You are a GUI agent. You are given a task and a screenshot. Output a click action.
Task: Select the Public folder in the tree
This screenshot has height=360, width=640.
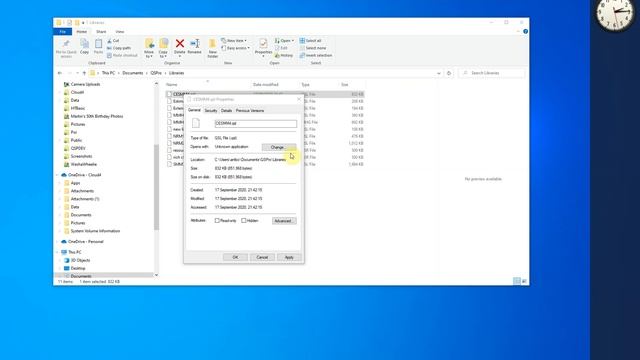coord(76,140)
